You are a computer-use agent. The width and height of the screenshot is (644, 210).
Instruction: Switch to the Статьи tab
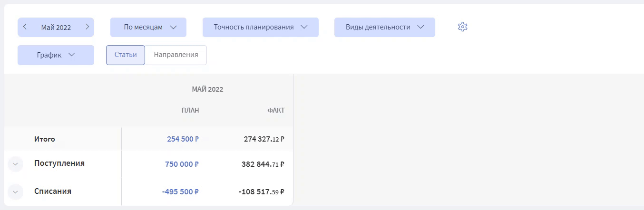tap(126, 55)
